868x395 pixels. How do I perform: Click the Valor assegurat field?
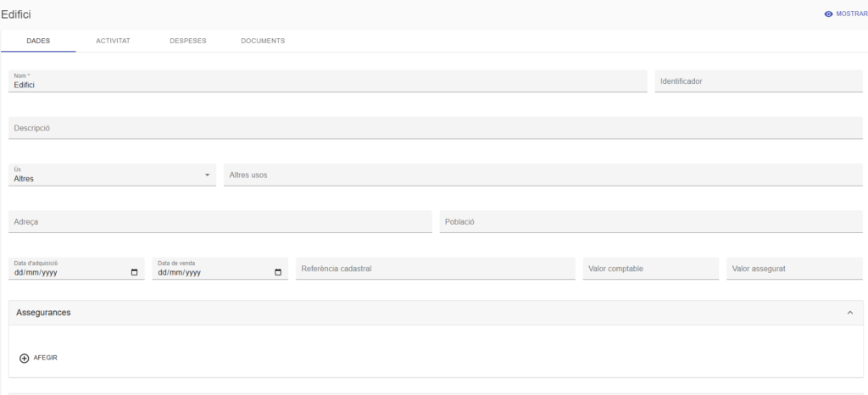pos(794,269)
